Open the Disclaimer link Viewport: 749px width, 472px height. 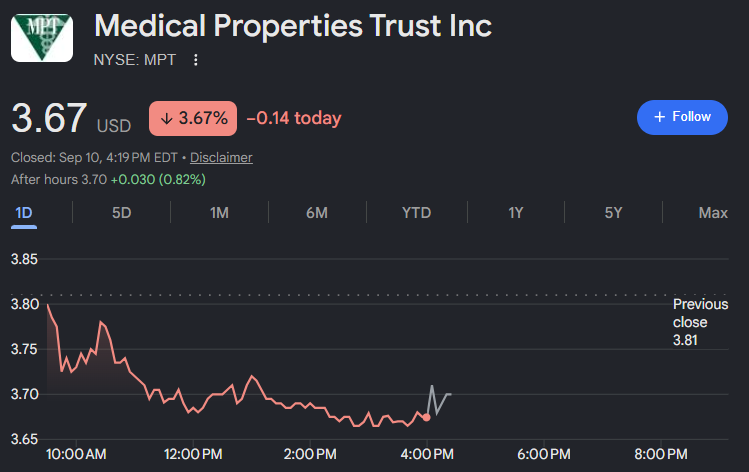(x=221, y=158)
